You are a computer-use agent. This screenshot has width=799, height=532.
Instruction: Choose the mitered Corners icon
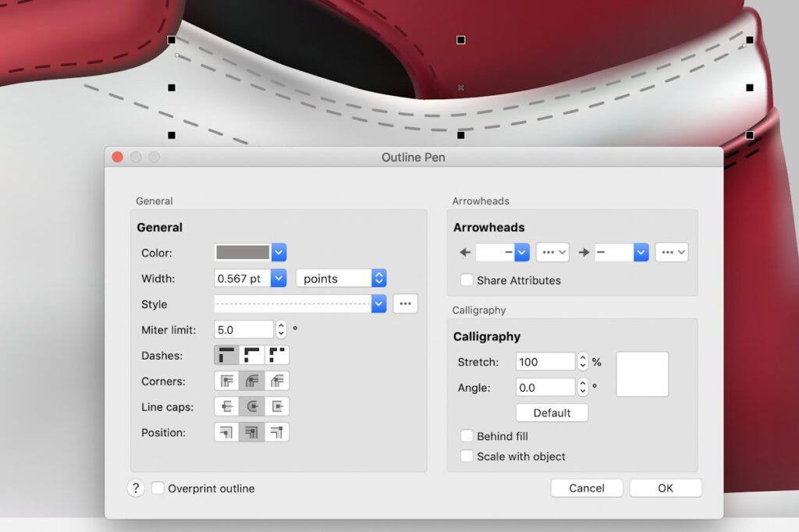(x=226, y=381)
